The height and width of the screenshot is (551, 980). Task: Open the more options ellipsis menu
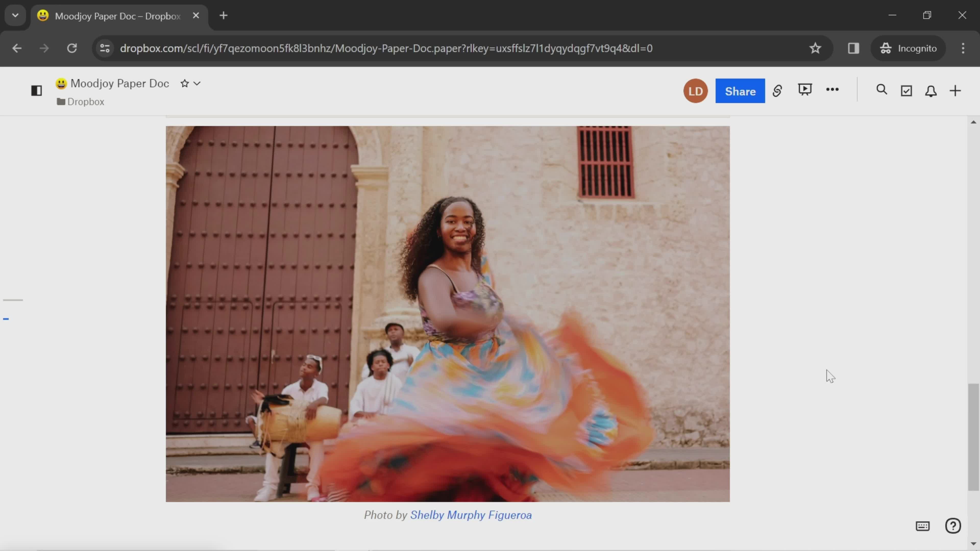(832, 89)
